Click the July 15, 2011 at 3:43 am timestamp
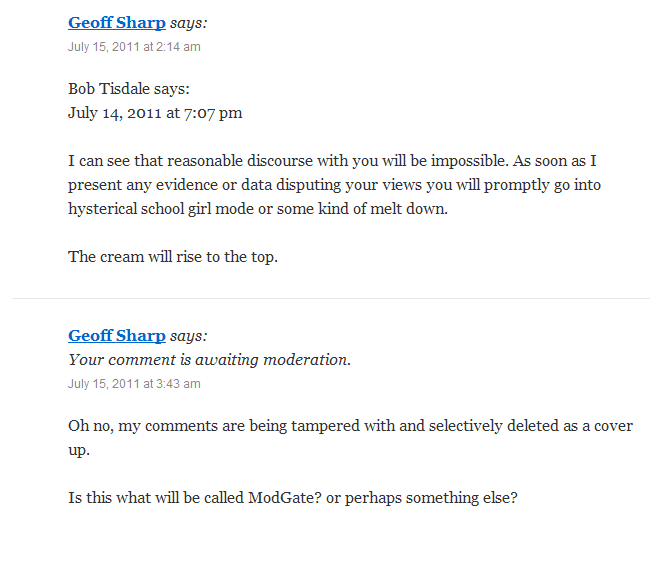 (134, 384)
